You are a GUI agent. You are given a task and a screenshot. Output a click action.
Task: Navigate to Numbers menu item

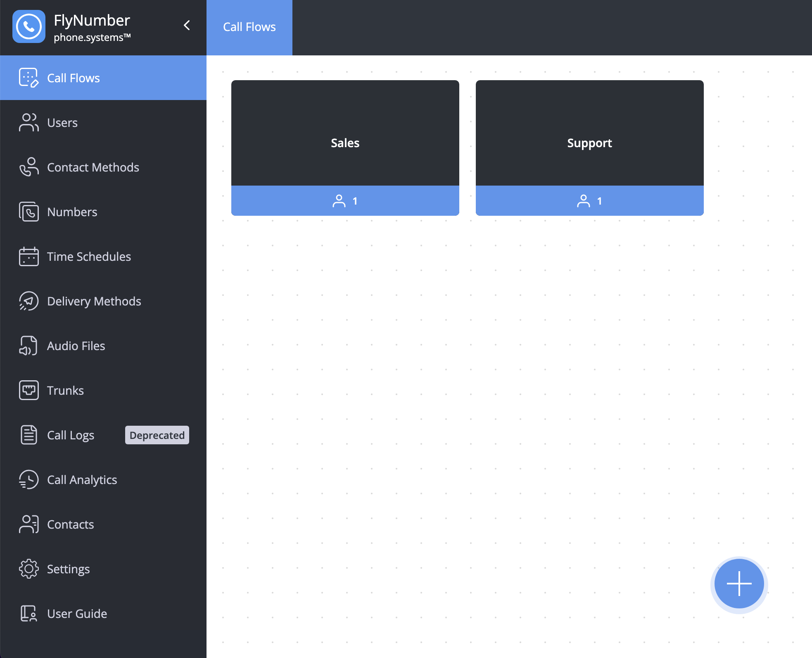click(x=103, y=212)
